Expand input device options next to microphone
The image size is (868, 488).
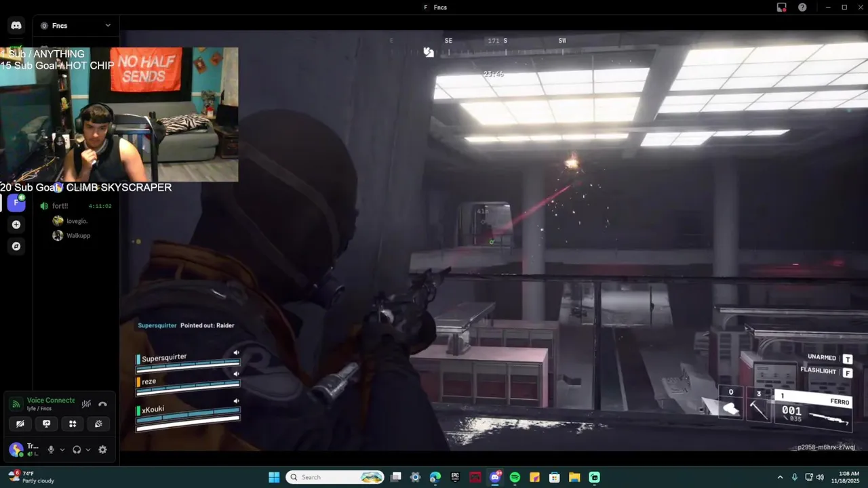click(x=62, y=449)
